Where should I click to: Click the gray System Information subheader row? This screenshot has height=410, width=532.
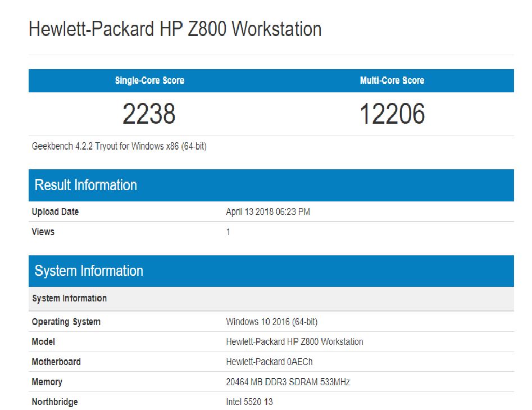point(69,298)
